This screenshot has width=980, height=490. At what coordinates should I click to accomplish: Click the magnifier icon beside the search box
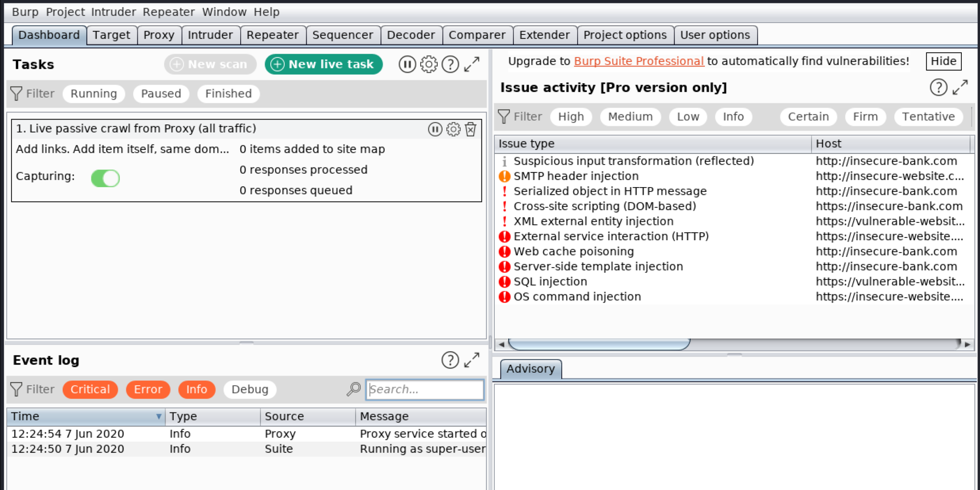point(353,389)
